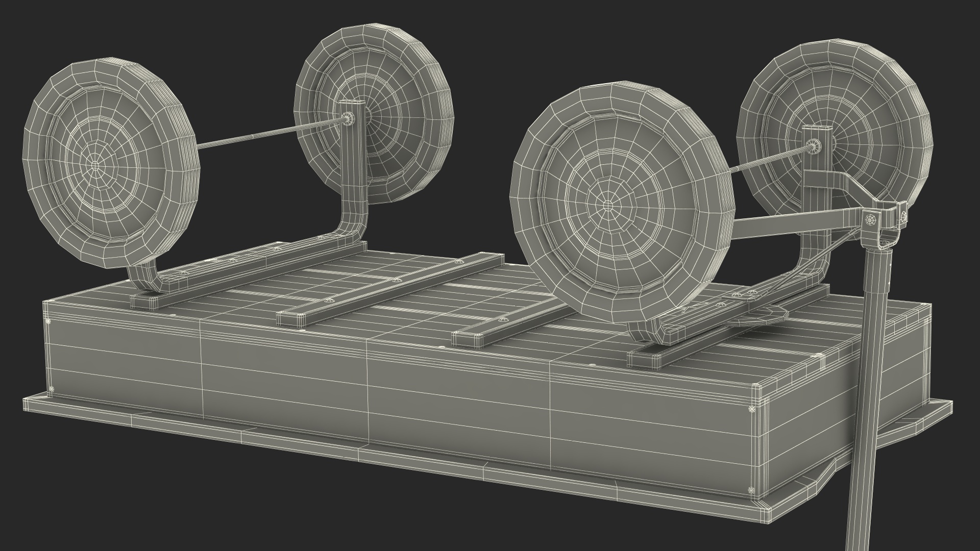This screenshot has height=551, width=980.
Task: Click the leftmost wheel's center hub
Action: click(x=95, y=165)
